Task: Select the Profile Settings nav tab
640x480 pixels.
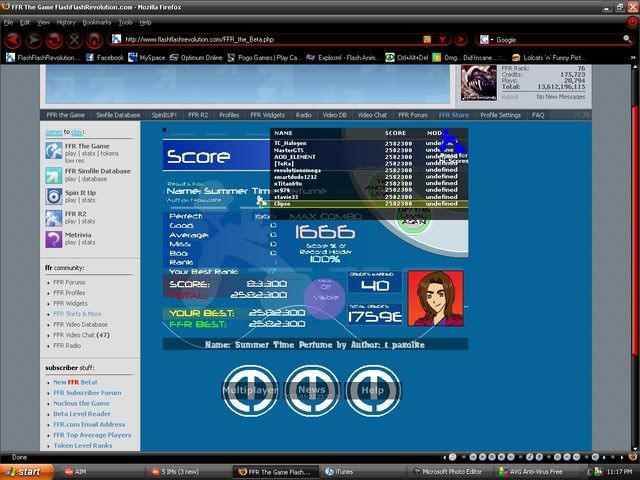Action: pyautogui.click(x=500, y=115)
